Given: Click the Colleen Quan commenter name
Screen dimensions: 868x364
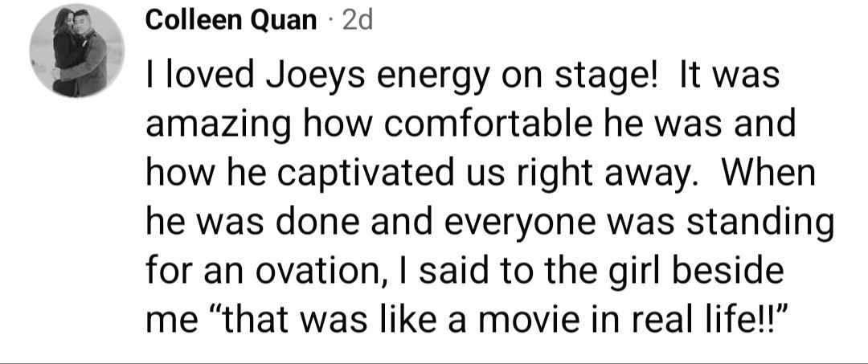Looking at the screenshot, I should point(231,21).
